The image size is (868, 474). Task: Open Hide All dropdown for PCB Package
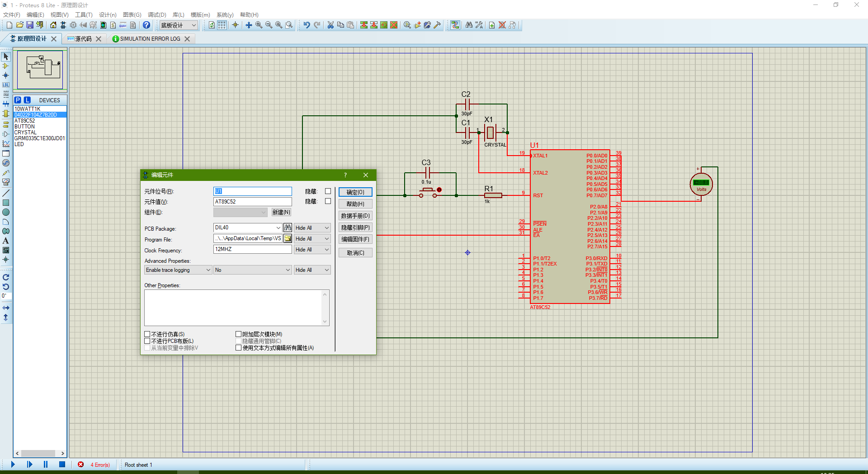point(312,228)
